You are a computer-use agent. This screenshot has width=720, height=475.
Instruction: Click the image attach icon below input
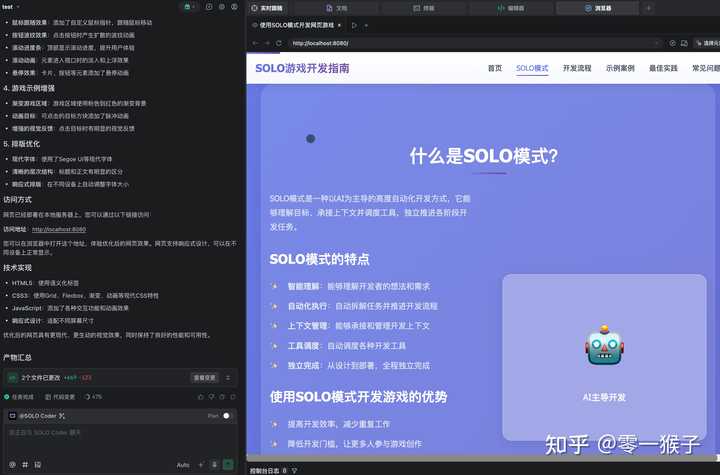pyautogui.click(x=38, y=464)
